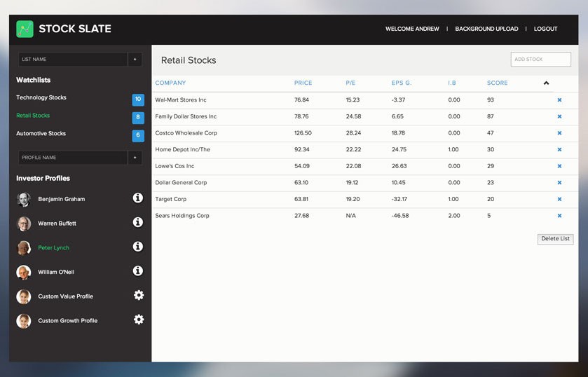
Task: Click Wal-Mart Stores Inc company name
Action: (181, 100)
